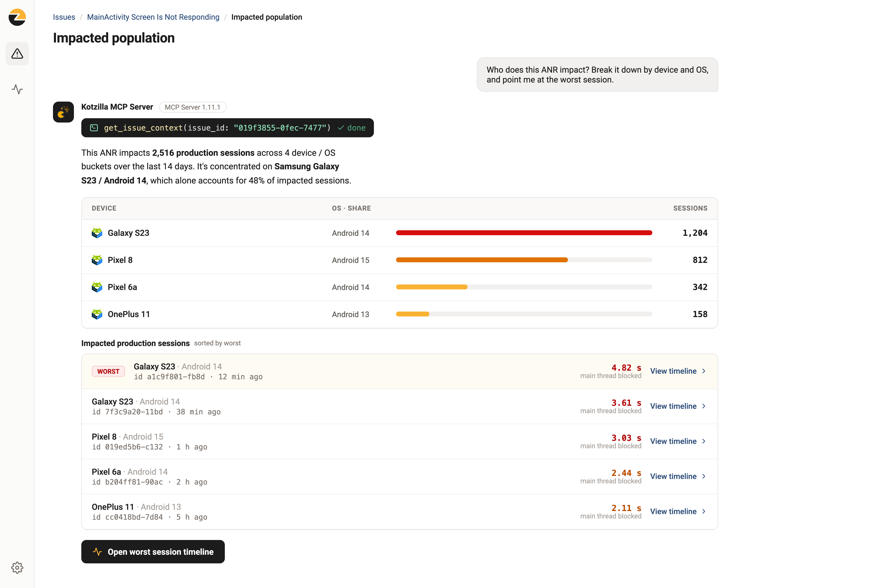Open the settings gear in sidebar
Image resolution: width=887 pixels, height=588 pixels.
click(x=17, y=567)
